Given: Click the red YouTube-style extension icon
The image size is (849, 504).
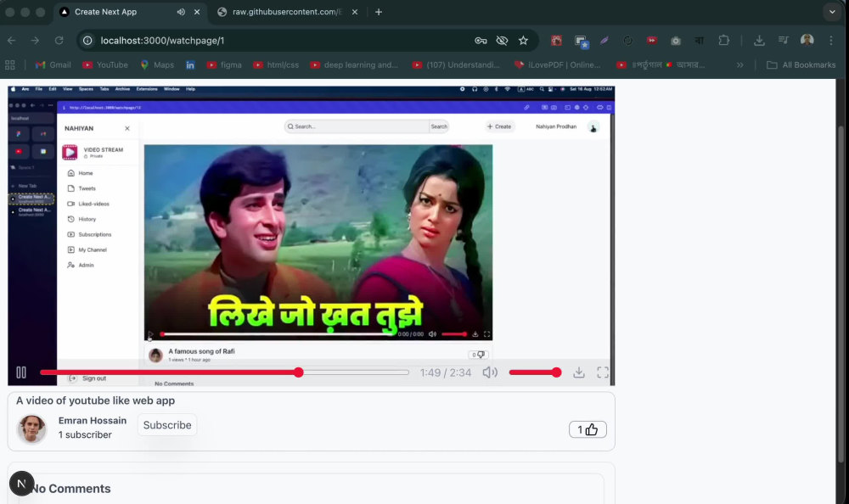Looking at the screenshot, I should pos(651,41).
